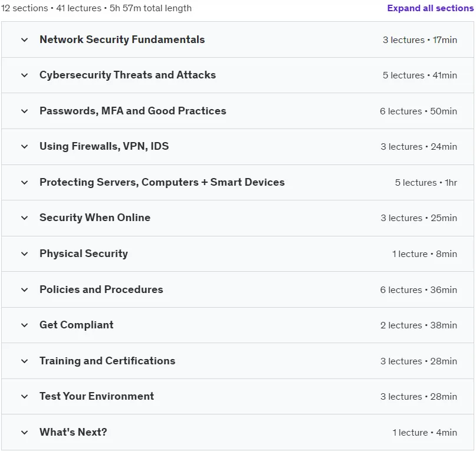
Task: Expand Passwords, MFA and Good Practices chevron
Action: pos(25,111)
